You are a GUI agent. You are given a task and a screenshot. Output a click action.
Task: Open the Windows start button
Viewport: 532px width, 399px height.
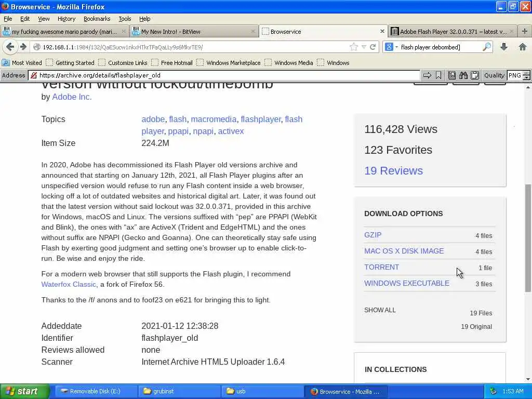(x=25, y=391)
